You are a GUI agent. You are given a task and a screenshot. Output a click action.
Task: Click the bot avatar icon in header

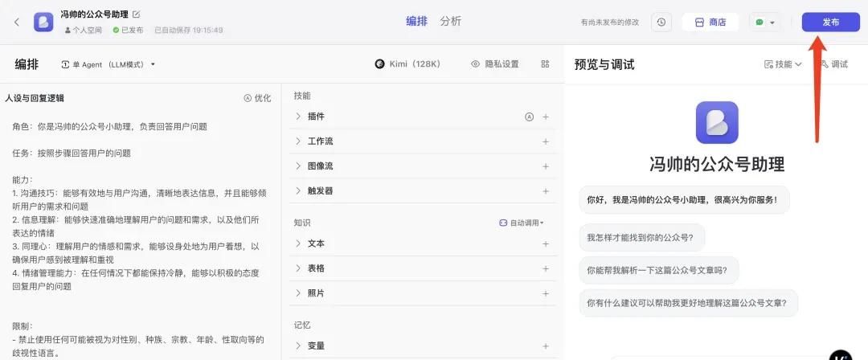click(x=43, y=22)
